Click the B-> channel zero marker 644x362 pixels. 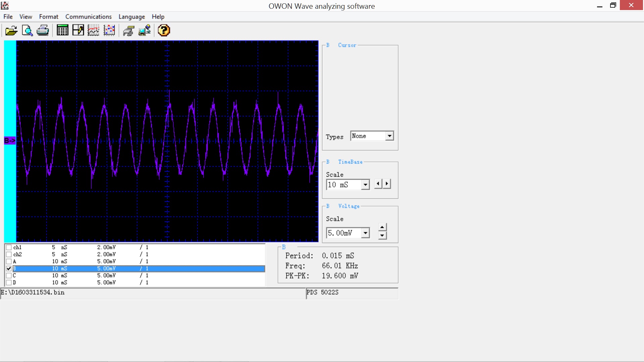(10, 140)
